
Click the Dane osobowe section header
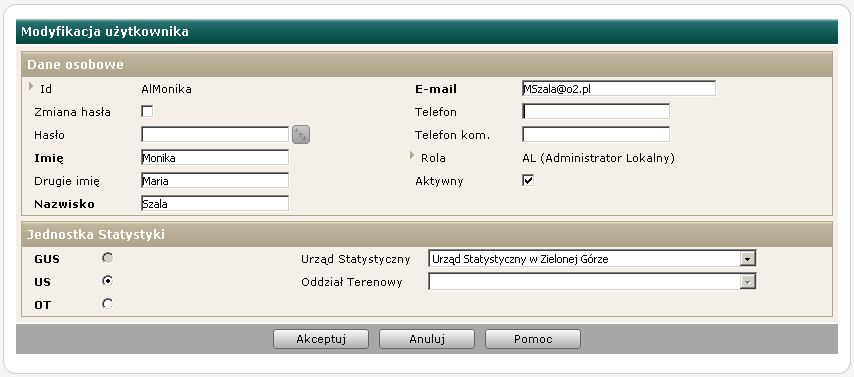pyautogui.click(x=427, y=64)
